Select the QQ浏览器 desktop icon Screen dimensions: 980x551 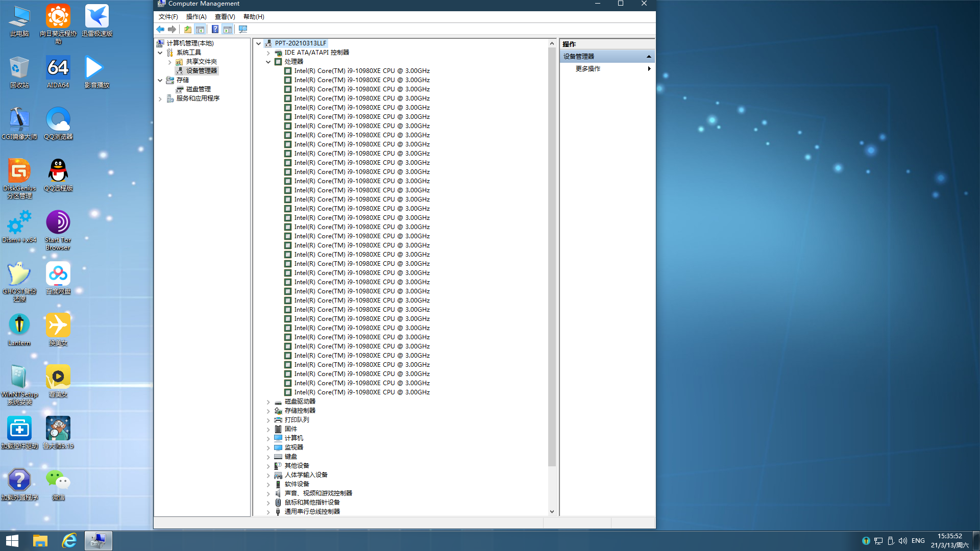tap(58, 123)
